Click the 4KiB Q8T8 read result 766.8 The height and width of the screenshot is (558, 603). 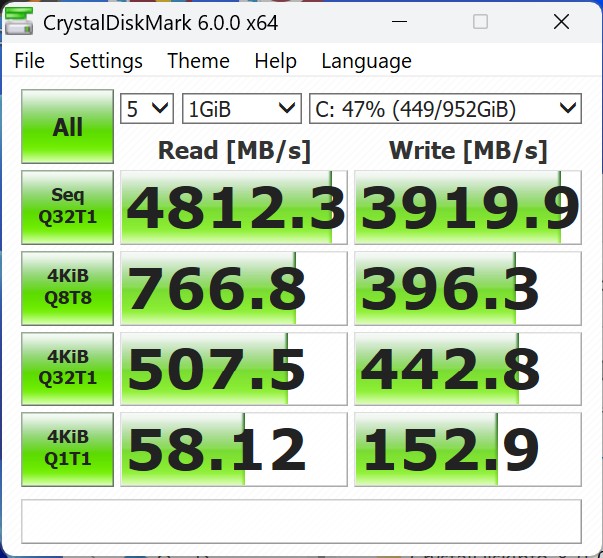[x=234, y=288]
